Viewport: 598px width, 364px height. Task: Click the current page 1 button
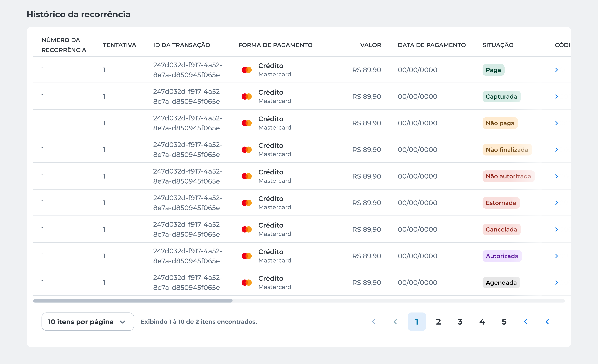417,321
